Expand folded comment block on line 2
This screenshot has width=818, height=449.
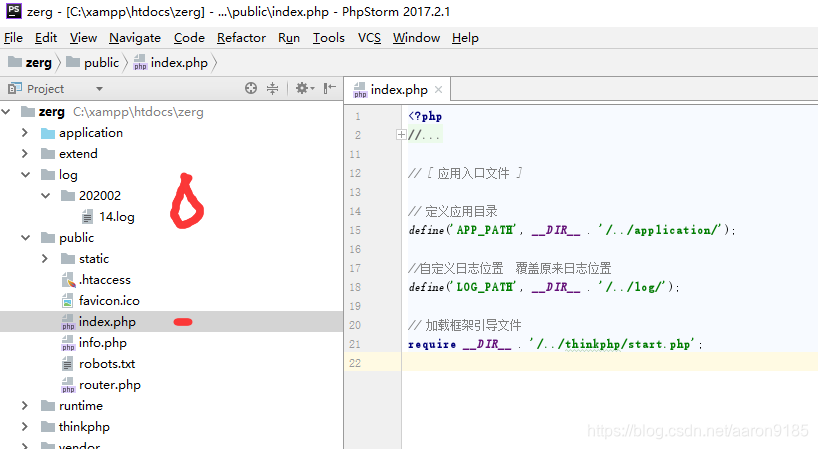[x=401, y=135]
